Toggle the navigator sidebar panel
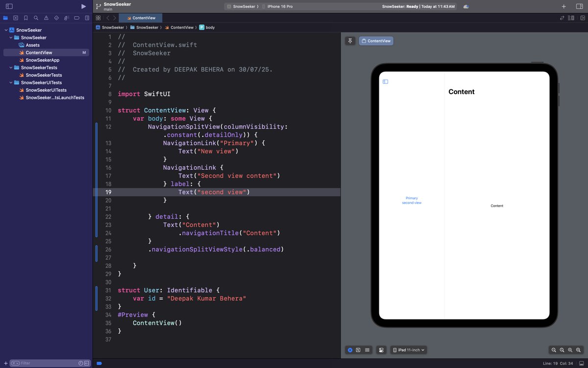Viewport: 588px width, 368px height. [9, 6]
